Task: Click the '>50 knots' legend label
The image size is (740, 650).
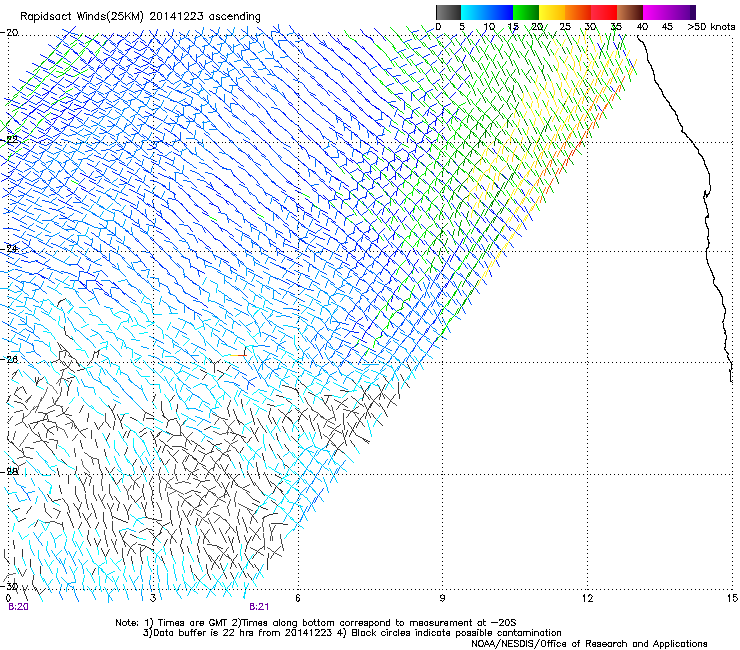Action: click(711, 27)
